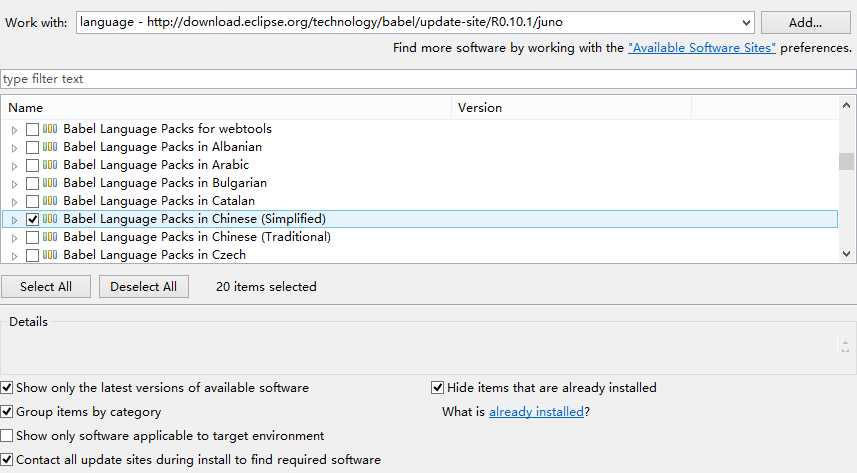
Task: Enable Show only software applicable to target environment
Action: [7, 436]
